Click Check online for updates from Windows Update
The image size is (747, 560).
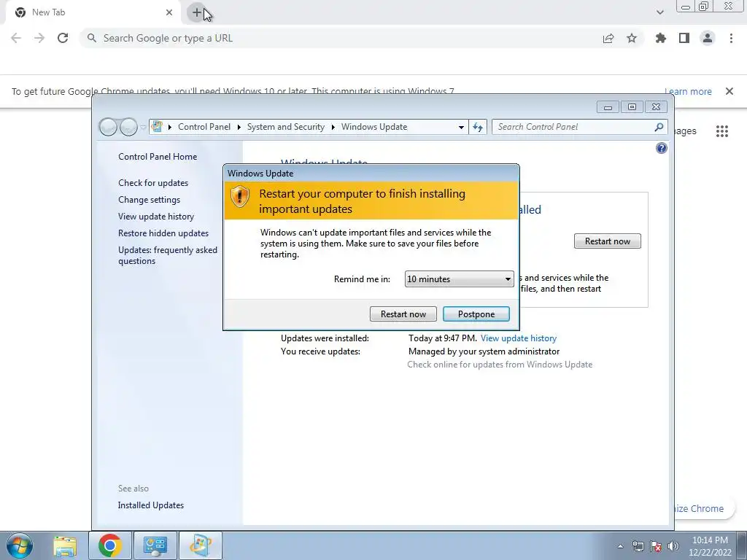500,365
